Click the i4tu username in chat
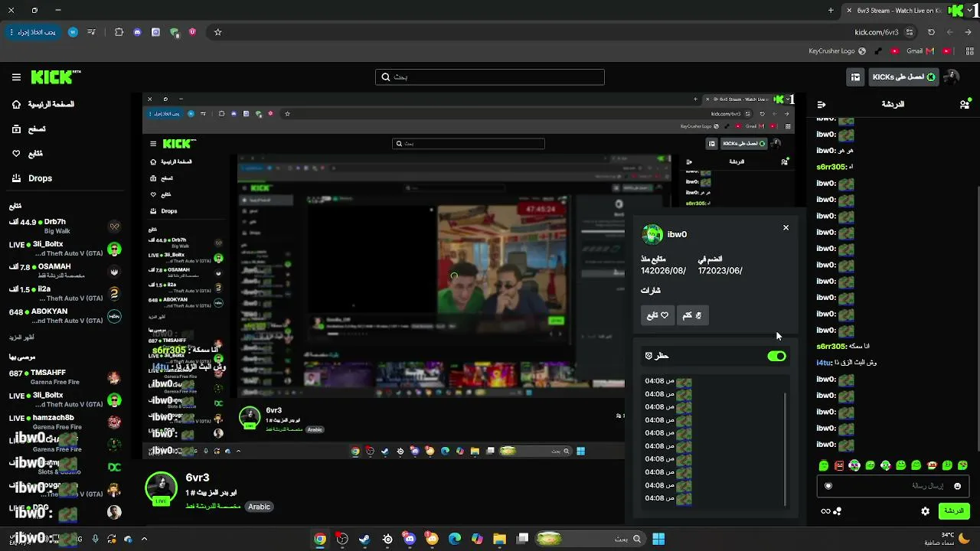The height and width of the screenshot is (551, 980). (x=824, y=363)
